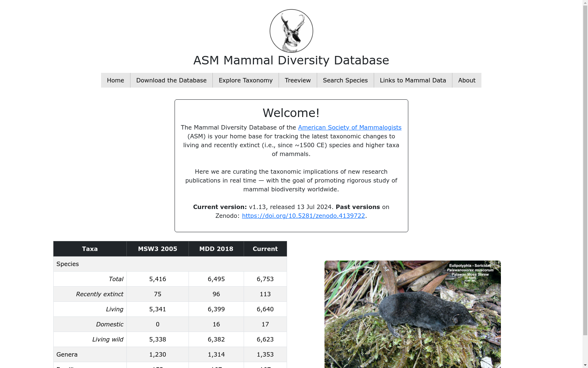The width and height of the screenshot is (588, 368).
Task: Click the 5,416 total species cell
Action: 158,279
